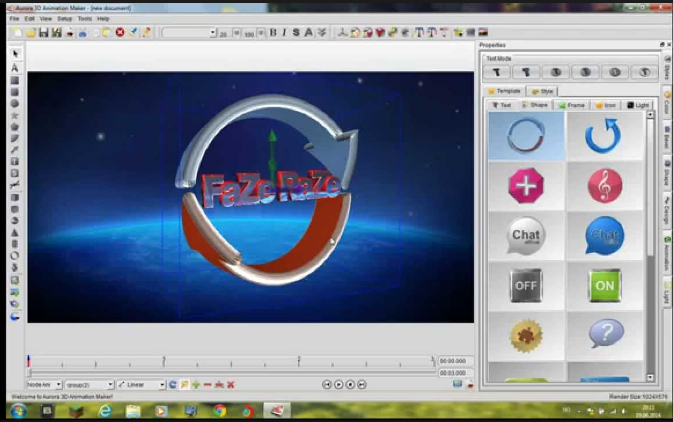Click the 00:00.000 current time field
Image resolution: width=673 pixels, height=422 pixels.
coord(456,361)
